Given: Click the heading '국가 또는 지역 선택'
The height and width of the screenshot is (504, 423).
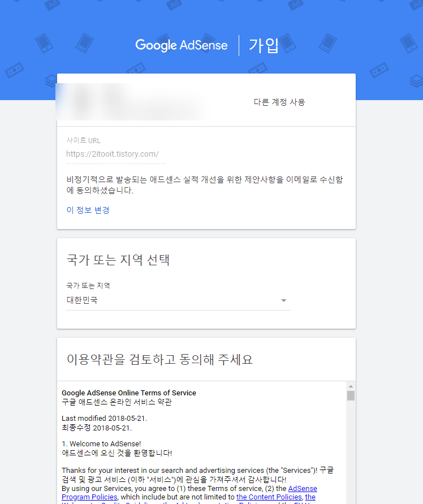Looking at the screenshot, I should (x=118, y=260).
